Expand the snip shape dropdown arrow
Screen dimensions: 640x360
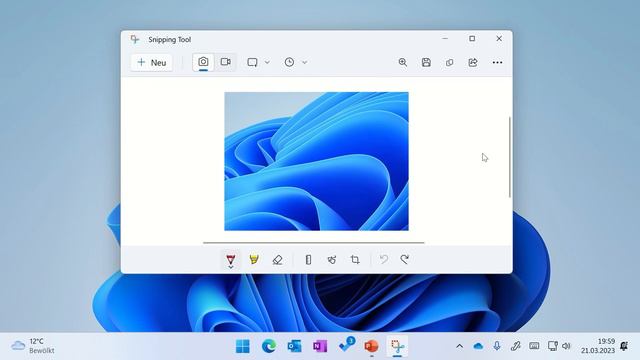coord(267,62)
